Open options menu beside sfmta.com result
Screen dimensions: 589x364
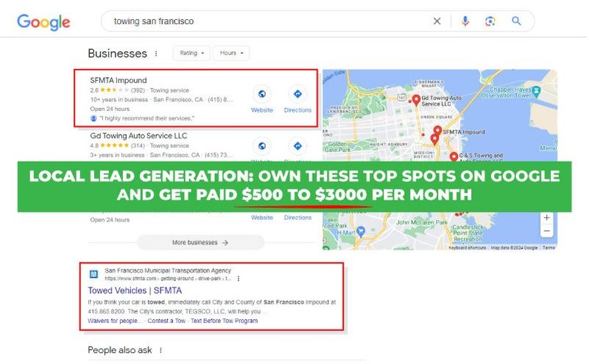point(238,279)
